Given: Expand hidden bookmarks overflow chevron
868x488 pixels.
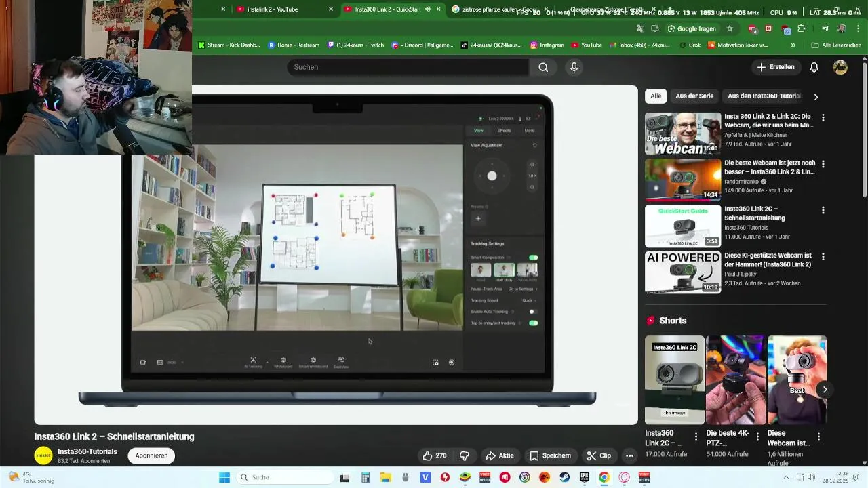Looking at the screenshot, I should (x=793, y=45).
